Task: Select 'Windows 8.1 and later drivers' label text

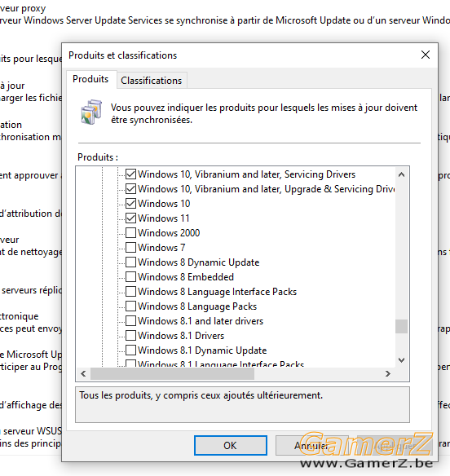Action: (x=201, y=321)
